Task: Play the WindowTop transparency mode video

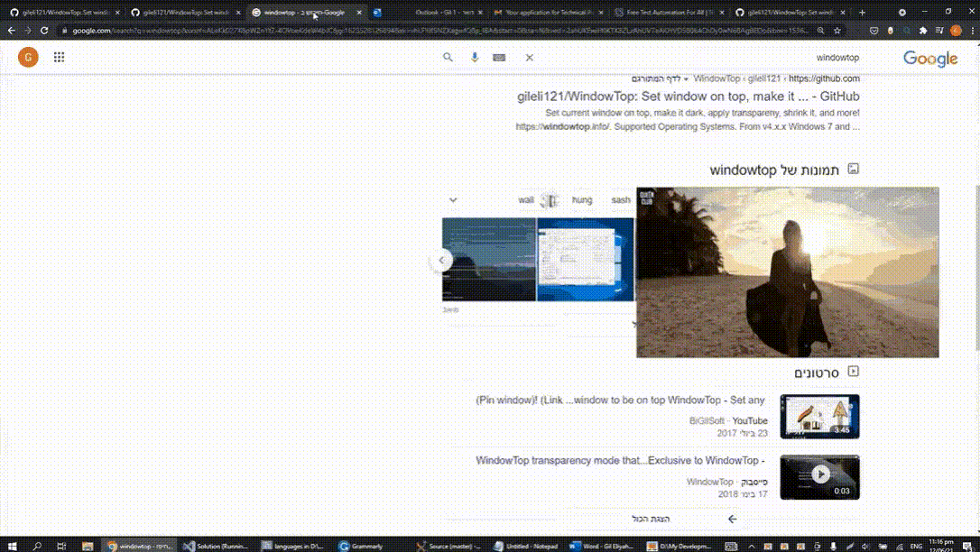Action: click(819, 477)
